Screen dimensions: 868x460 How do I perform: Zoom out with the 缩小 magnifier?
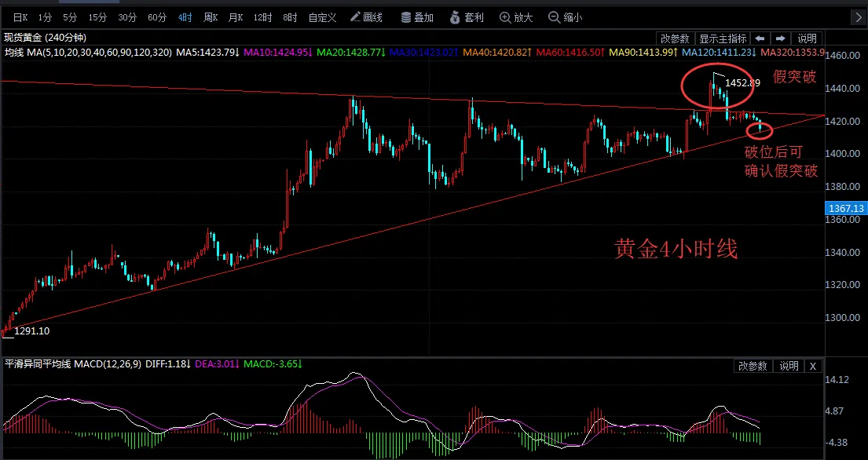566,18
